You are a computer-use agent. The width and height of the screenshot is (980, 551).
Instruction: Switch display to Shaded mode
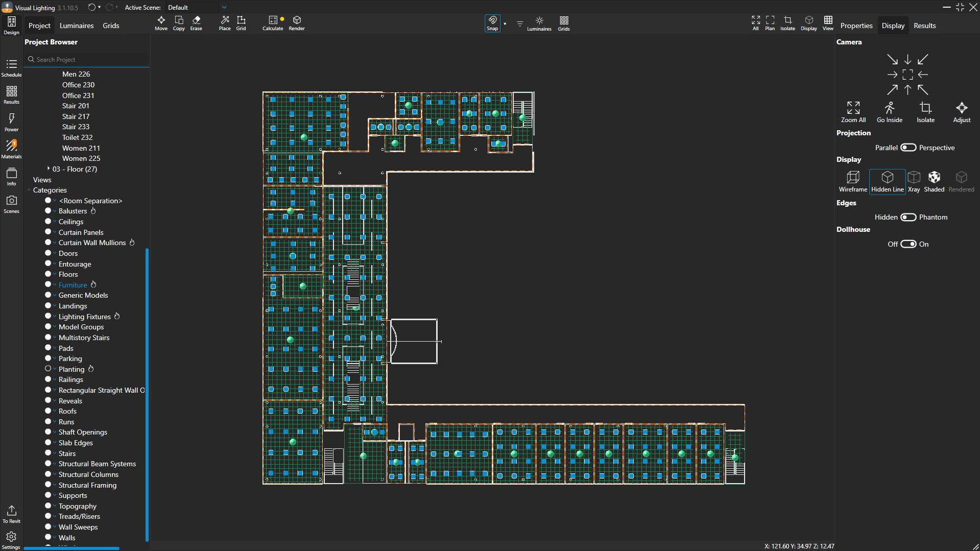point(934,181)
